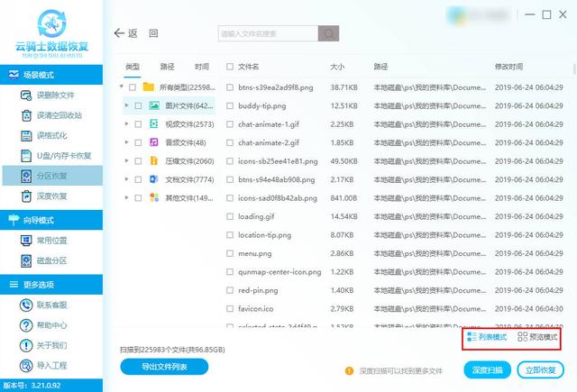The height and width of the screenshot is (392, 577).
Task: Open the 向导模式 section header
Action: click(x=51, y=220)
